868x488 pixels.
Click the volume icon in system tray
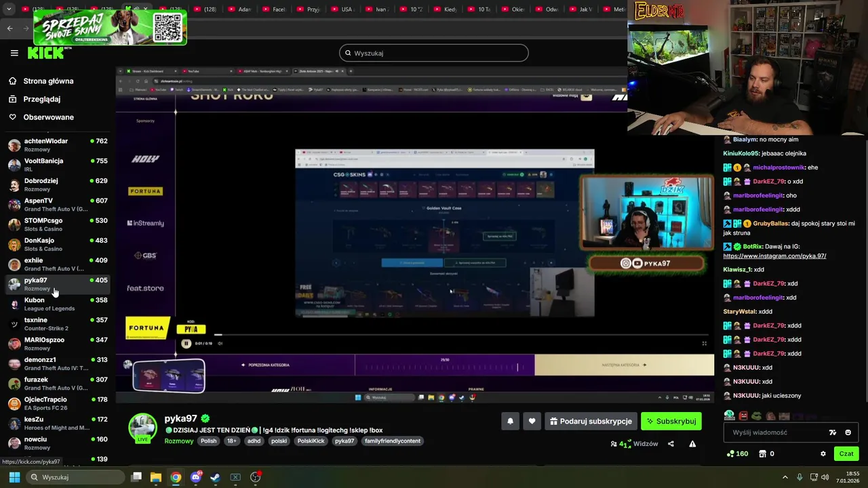[x=825, y=477]
